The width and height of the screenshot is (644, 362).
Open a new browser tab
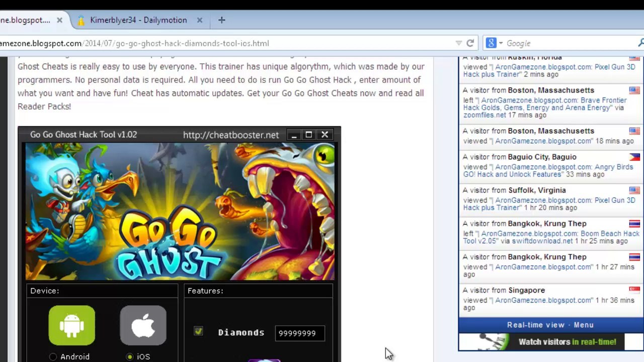pyautogui.click(x=222, y=20)
